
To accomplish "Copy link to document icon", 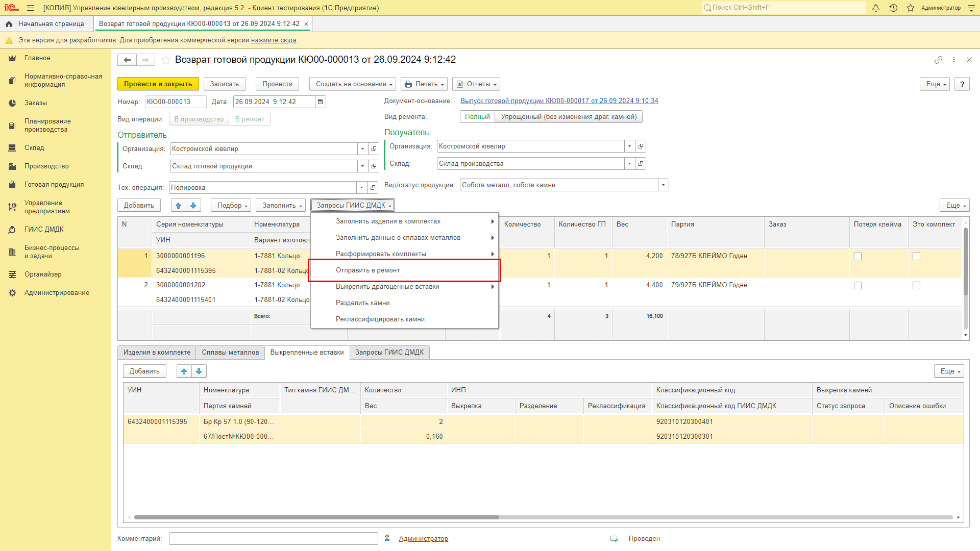I will [x=938, y=60].
